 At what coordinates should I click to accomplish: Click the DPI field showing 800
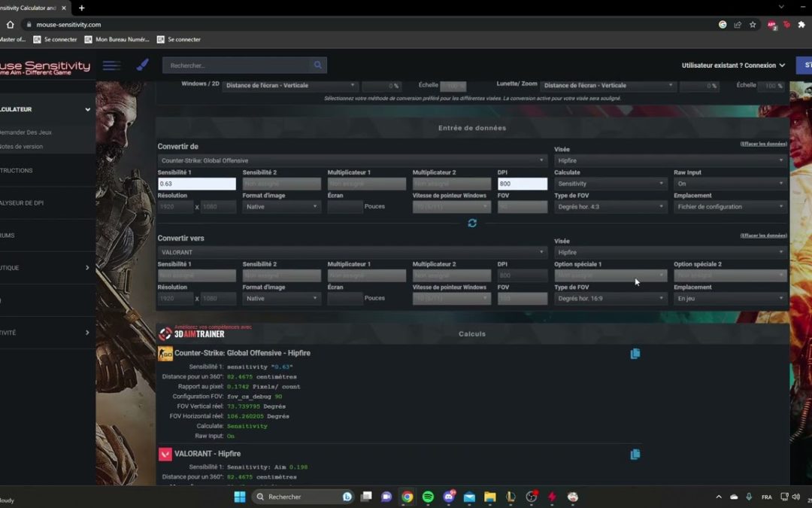point(522,184)
